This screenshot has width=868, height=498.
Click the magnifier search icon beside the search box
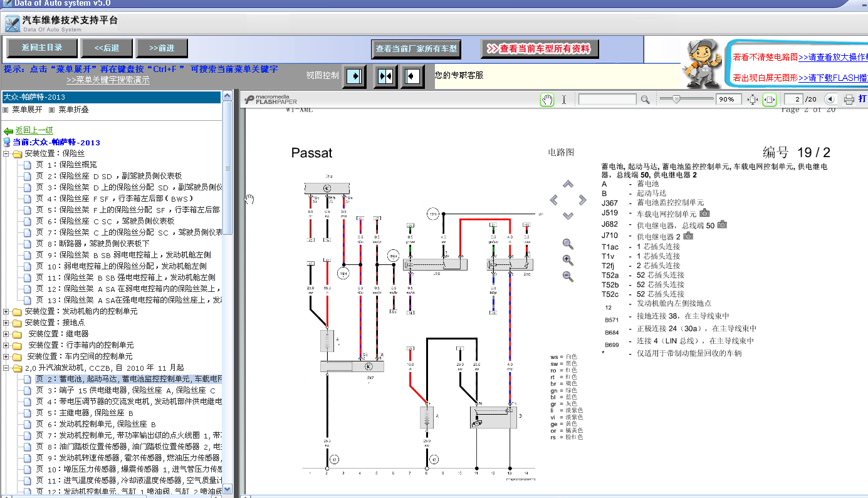click(x=645, y=100)
